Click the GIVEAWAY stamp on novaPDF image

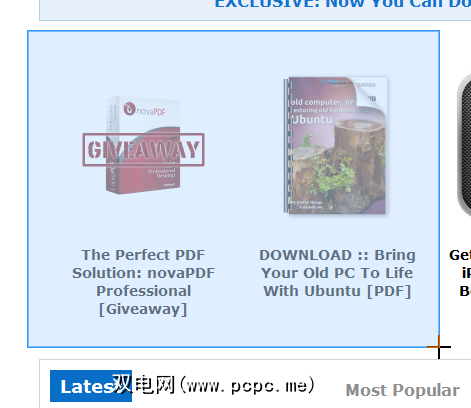click(143, 149)
